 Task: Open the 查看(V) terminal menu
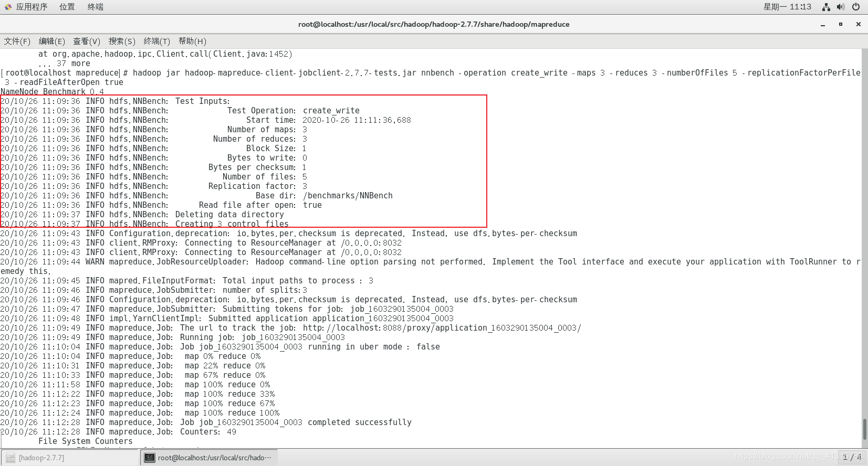pyautogui.click(x=87, y=41)
